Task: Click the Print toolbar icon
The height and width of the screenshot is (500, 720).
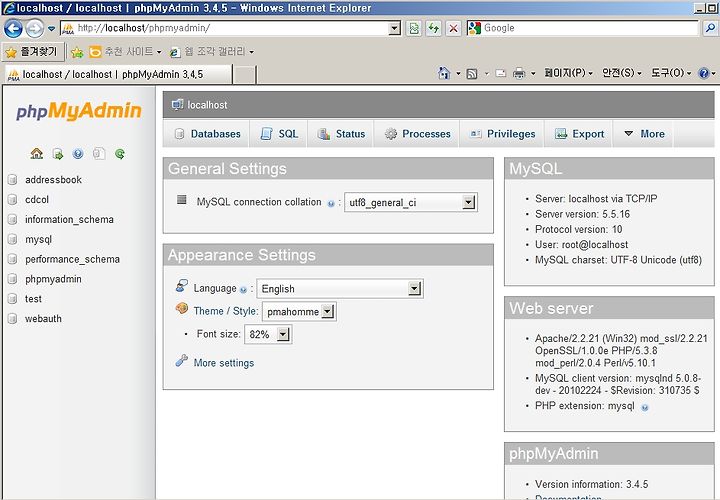Action: [519, 73]
